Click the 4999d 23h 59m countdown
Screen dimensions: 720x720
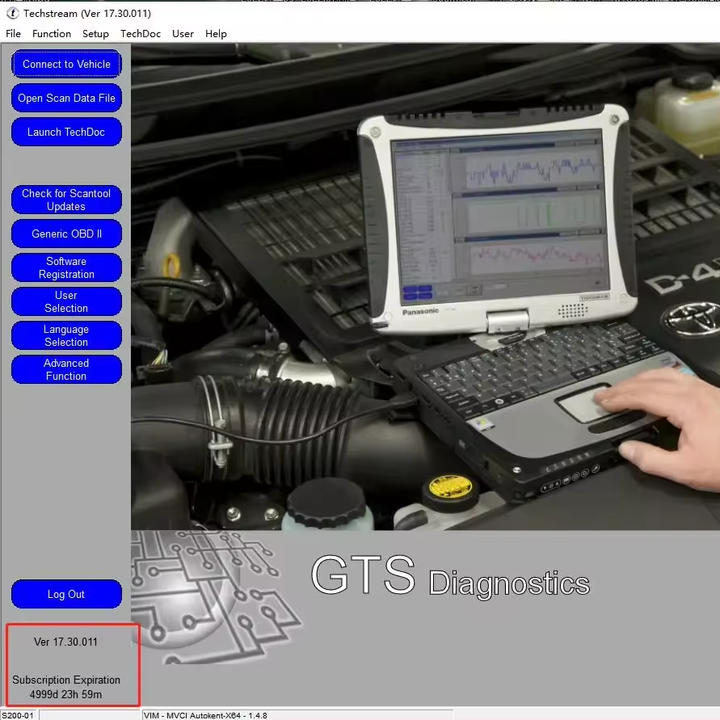pyautogui.click(x=66, y=694)
